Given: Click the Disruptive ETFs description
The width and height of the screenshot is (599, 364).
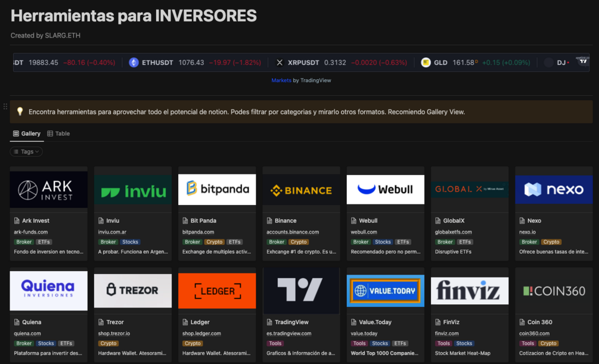Looking at the screenshot, I should (x=453, y=252).
